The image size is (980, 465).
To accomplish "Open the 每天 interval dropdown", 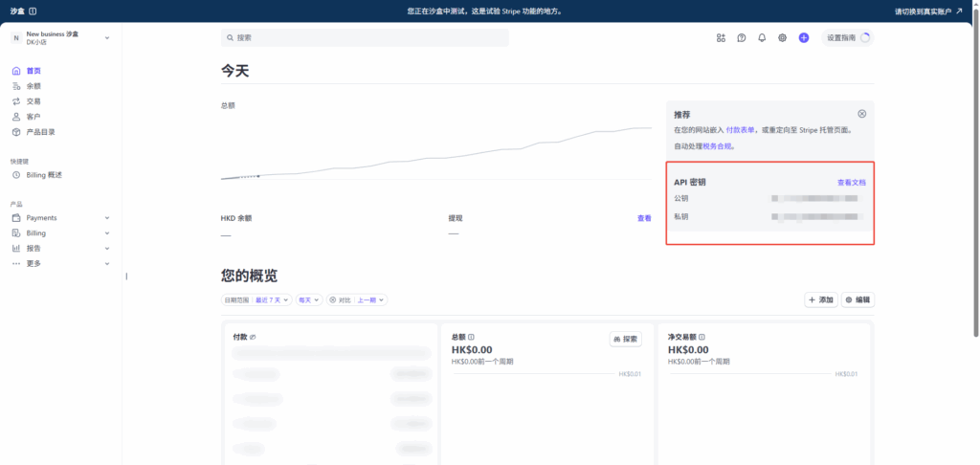I will coord(308,300).
